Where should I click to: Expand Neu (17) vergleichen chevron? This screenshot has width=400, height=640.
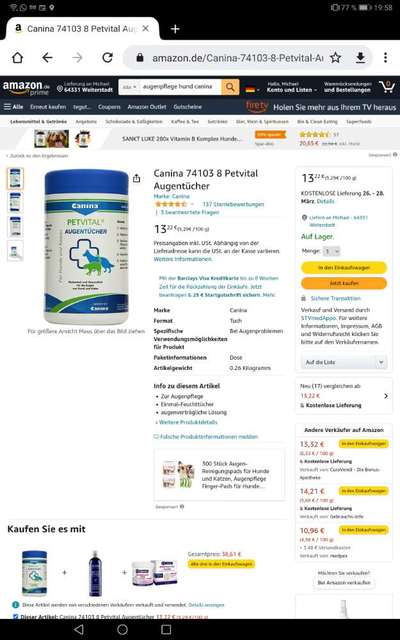tap(386, 396)
